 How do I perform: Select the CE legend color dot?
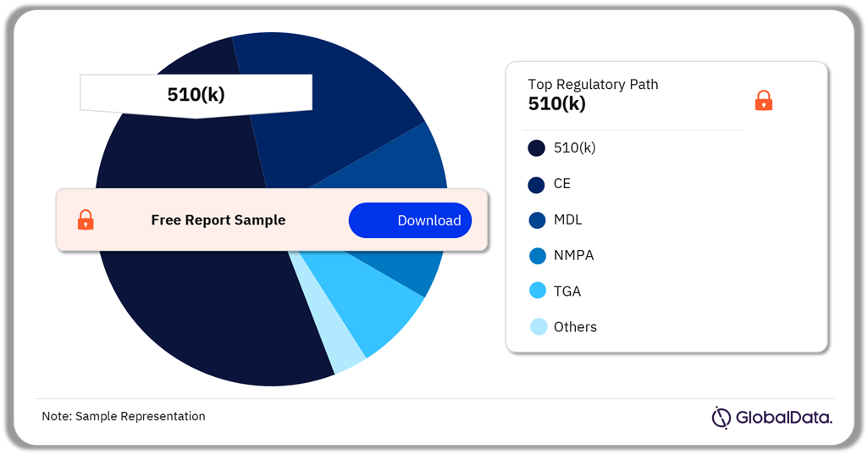point(536,184)
